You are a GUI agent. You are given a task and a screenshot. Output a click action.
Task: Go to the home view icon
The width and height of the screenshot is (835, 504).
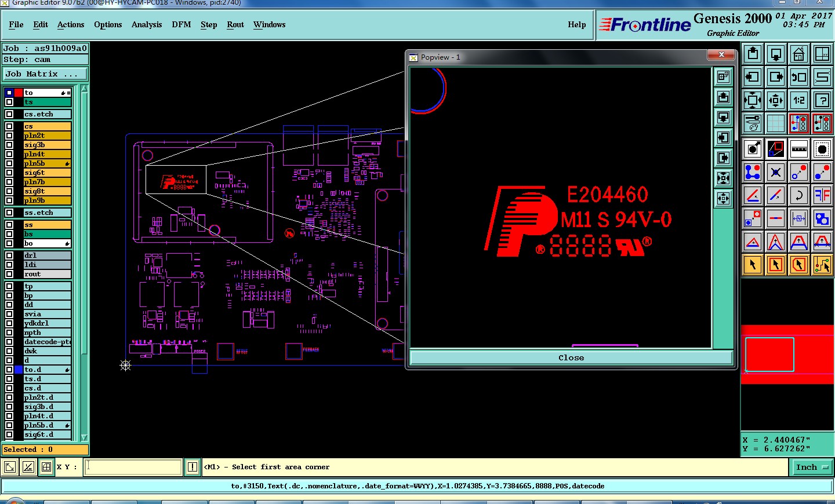click(799, 54)
